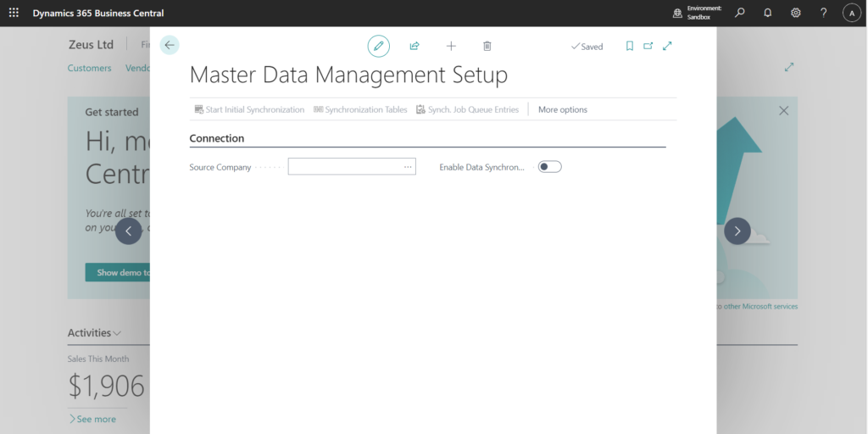Click the Saved status indicator
The width and height of the screenshot is (868, 434).
[587, 47]
